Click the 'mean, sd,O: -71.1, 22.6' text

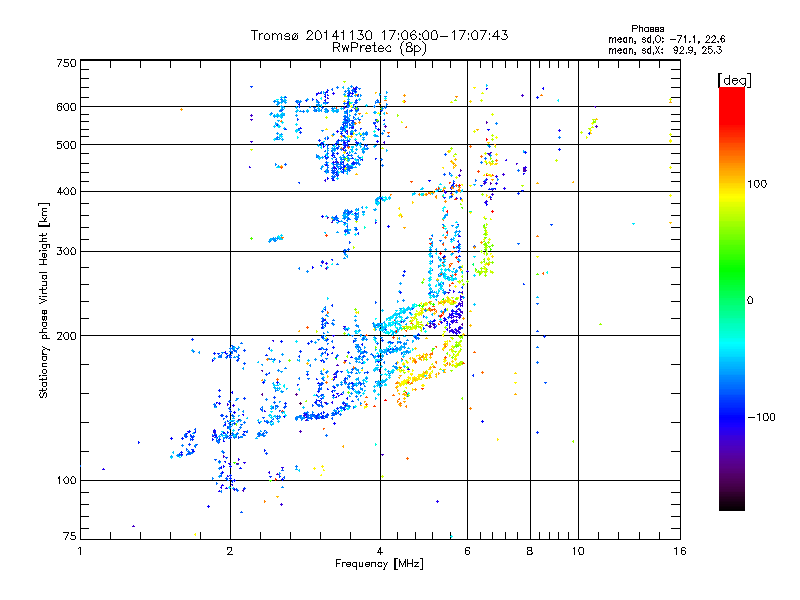666,39
